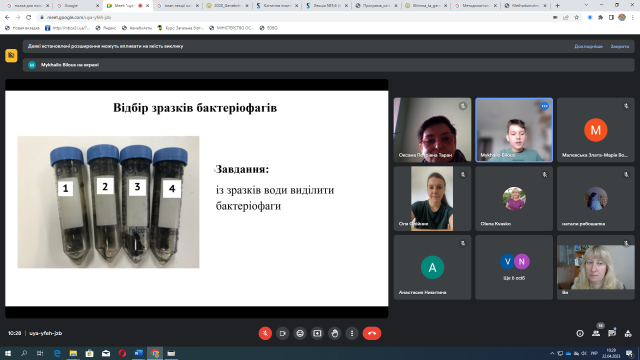Open the taskbar clock showing 10:28
This screenshot has width=640, height=360.
pos(611,353)
